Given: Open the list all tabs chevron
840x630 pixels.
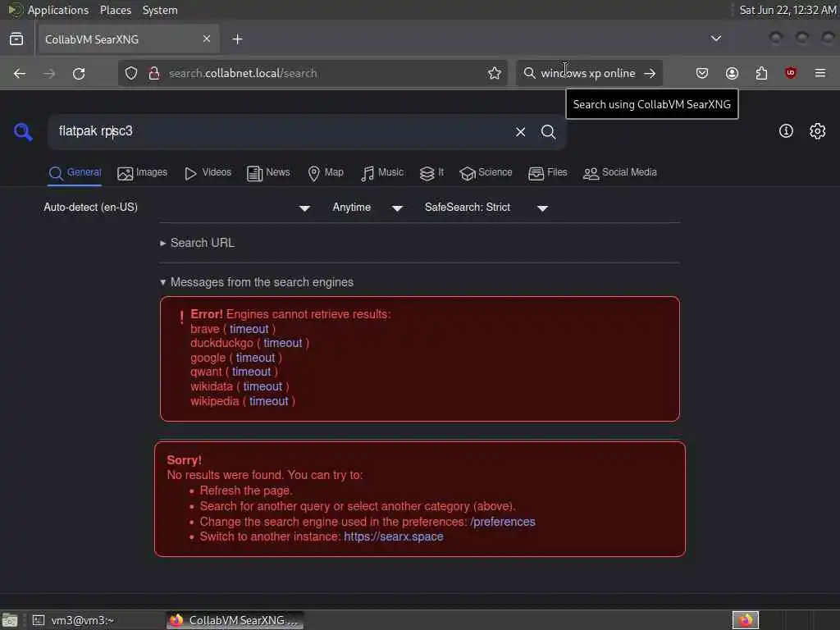Looking at the screenshot, I should coord(715,39).
